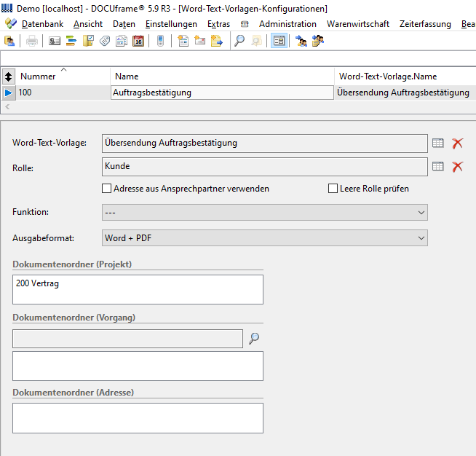Open the Extras menu
The image size is (476, 456).
tap(218, 24)
